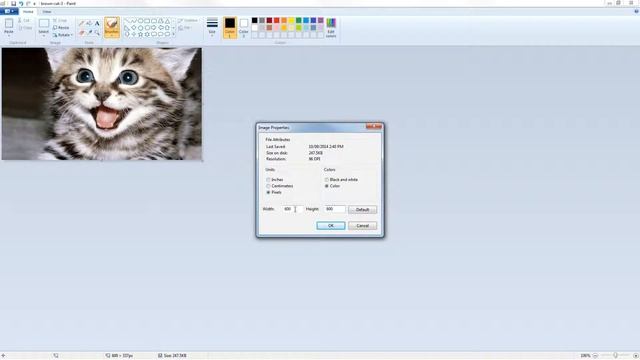
Task: Switch to the View ribbon tab
Action: [47, 12]
